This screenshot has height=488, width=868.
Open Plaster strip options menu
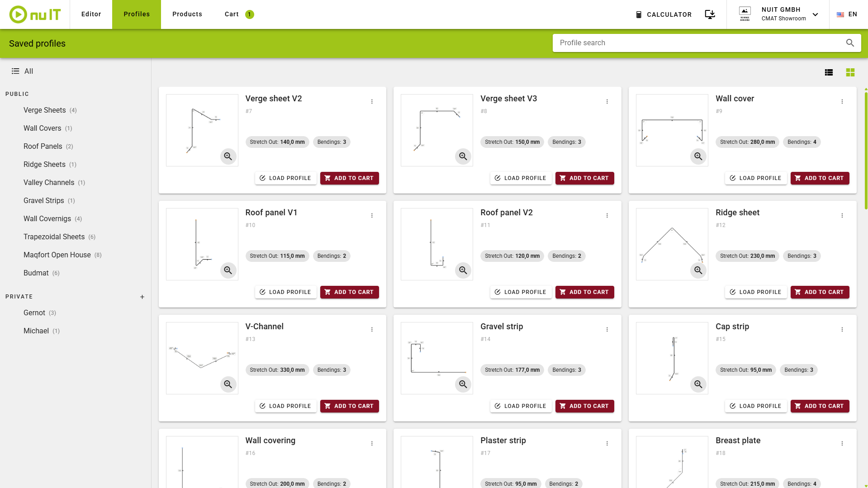point(607,444)
